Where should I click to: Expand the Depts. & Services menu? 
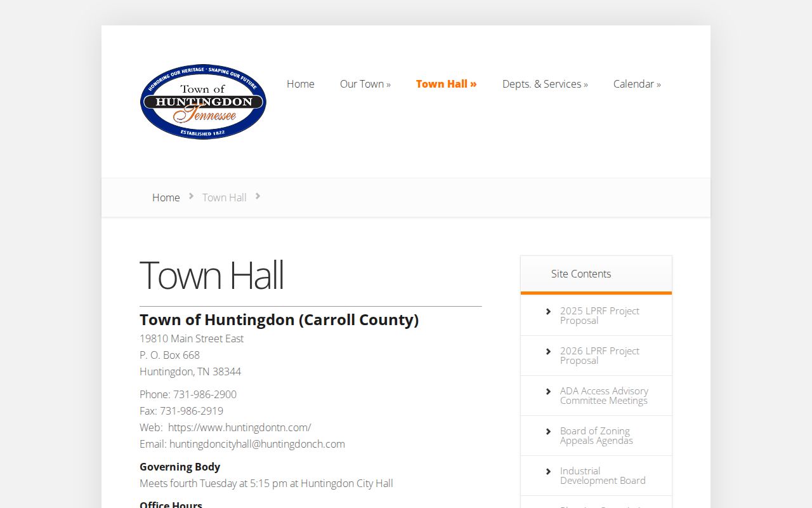click(x=545, y=84)
